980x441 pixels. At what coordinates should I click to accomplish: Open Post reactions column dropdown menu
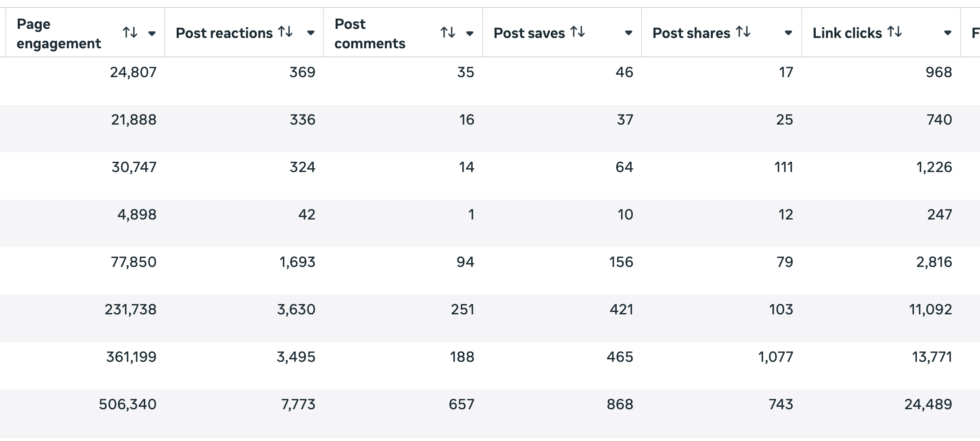(311, 33)
